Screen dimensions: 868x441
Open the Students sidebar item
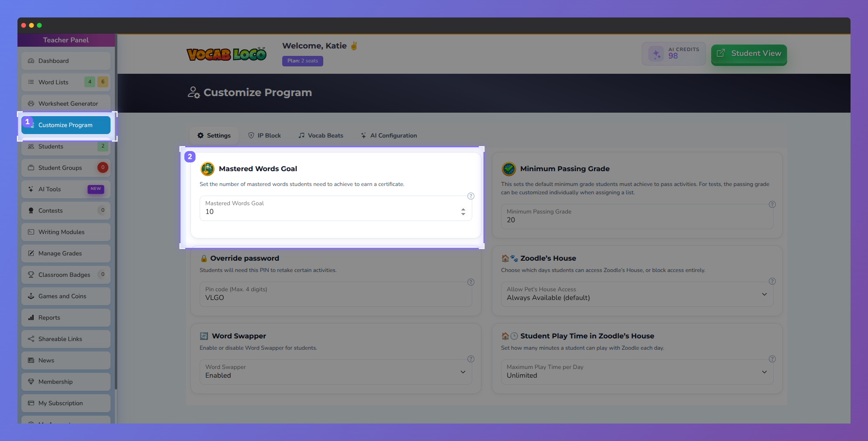coord(66,146)
